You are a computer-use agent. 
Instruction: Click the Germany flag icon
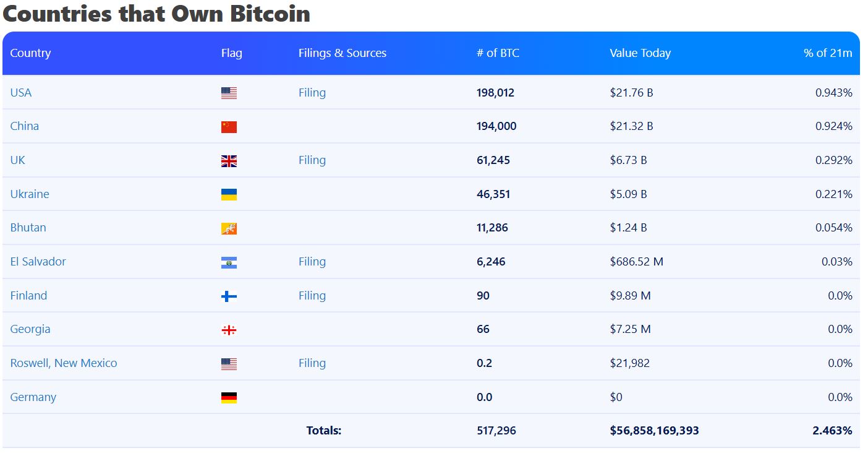pyautogui.click(x=229, y=397)
